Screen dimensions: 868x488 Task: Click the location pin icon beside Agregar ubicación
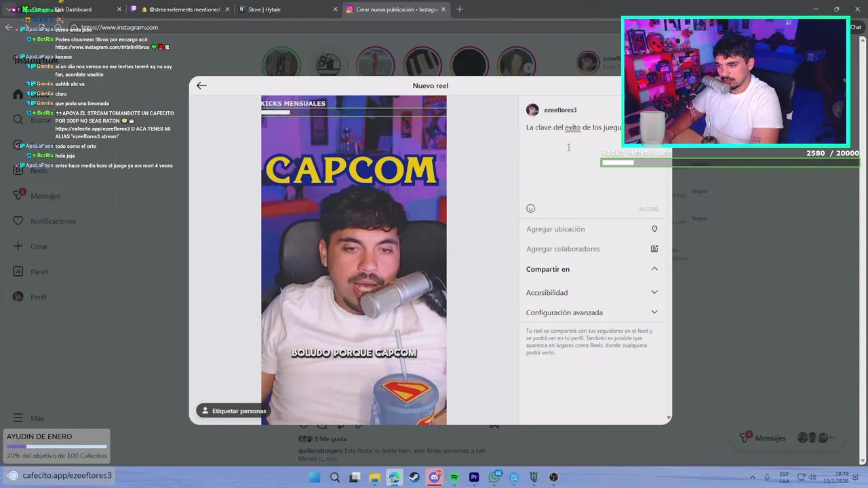click(x=654, y=229)
